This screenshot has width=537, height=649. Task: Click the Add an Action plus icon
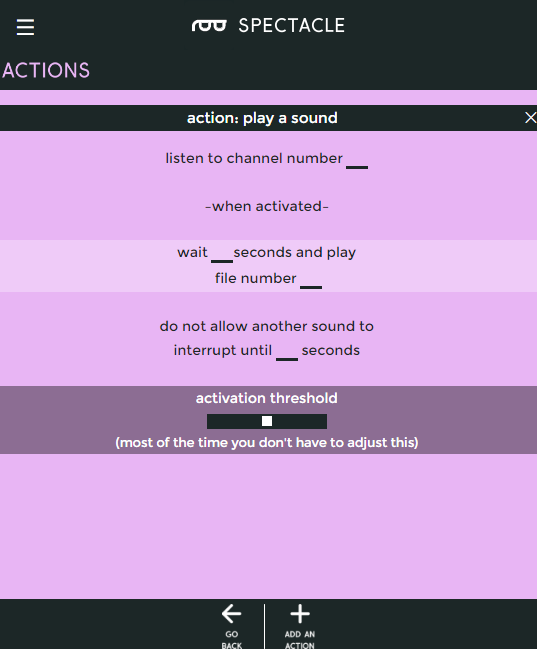click(300, 613)
